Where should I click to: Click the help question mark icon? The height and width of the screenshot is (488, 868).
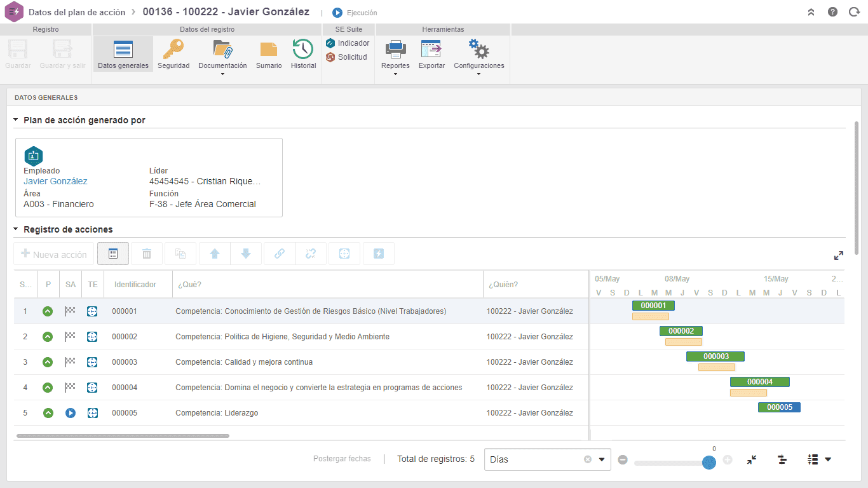pos(832,12)
